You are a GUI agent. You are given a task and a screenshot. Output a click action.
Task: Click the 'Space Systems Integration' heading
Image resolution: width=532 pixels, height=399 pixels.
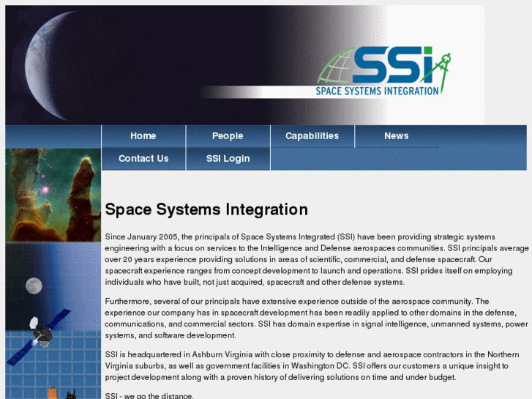tap(206, 209)
